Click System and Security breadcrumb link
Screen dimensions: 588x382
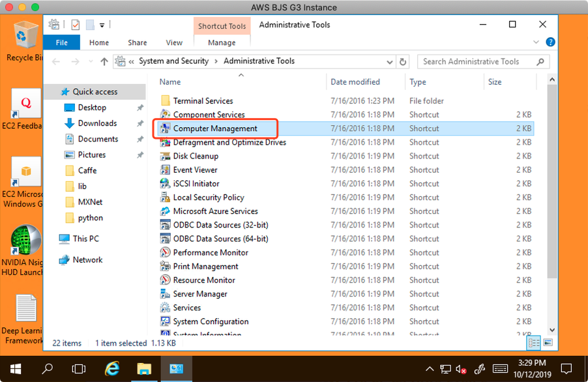[x=173, y=61]
